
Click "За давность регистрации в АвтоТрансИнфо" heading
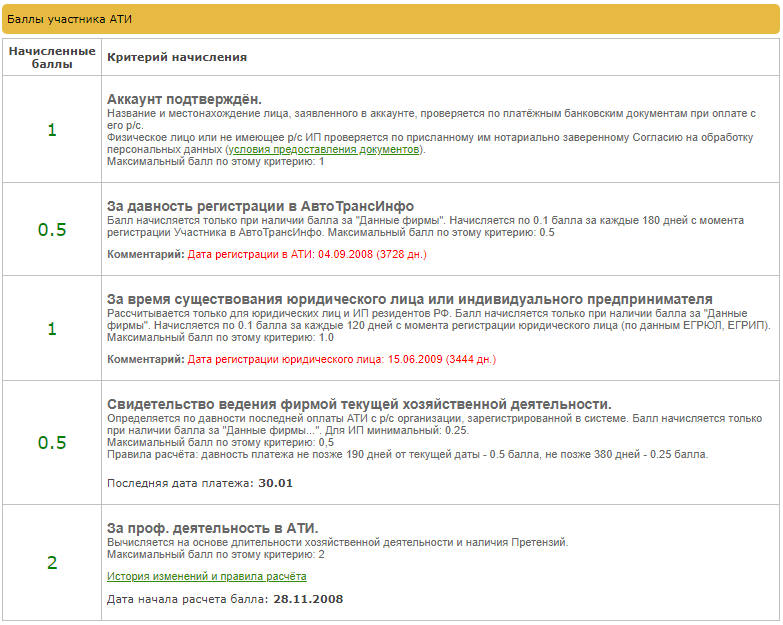pyautogui.click(x=260, y=206)
